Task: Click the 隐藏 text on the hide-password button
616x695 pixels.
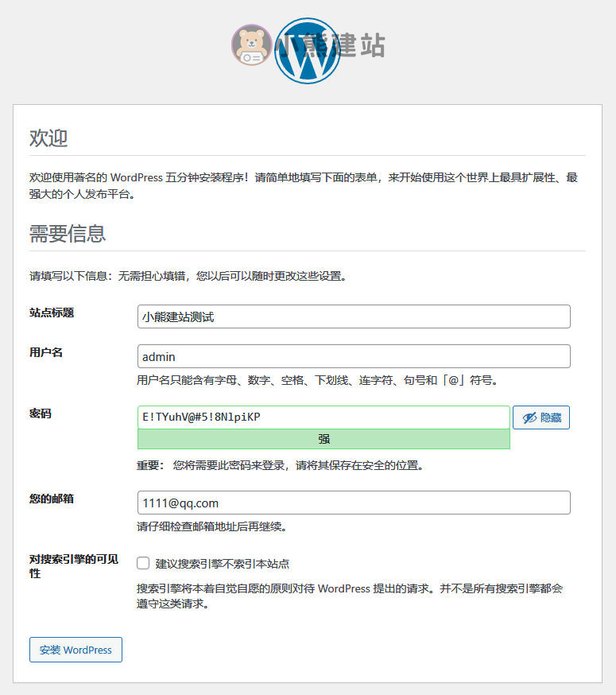Action: pyautogui.click(x=551, y=417)
